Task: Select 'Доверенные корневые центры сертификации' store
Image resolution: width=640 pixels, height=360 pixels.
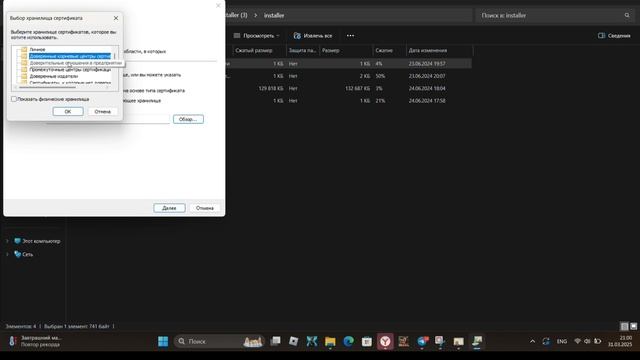Action: [x=70, y=56]
